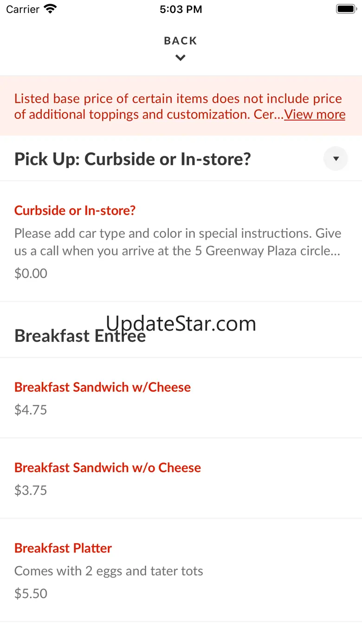
Task: Tap "Comes with 2 eggs and tater tots"
Action: coord(109,571)
